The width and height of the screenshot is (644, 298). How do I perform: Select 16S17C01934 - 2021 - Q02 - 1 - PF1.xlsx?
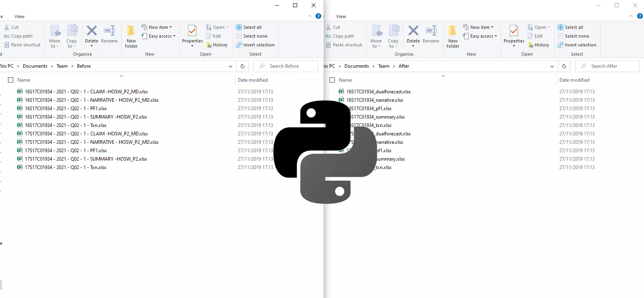point(62,109)
